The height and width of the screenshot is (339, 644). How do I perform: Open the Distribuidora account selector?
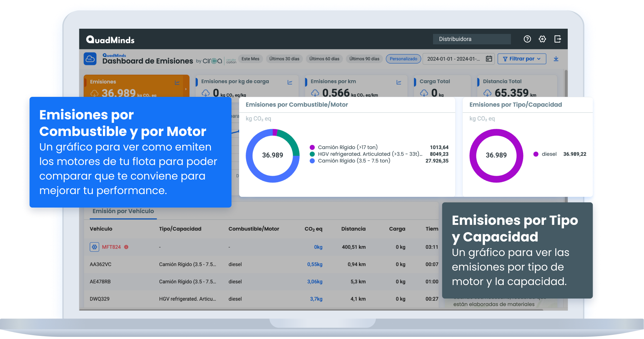click(x=471, y=39)
